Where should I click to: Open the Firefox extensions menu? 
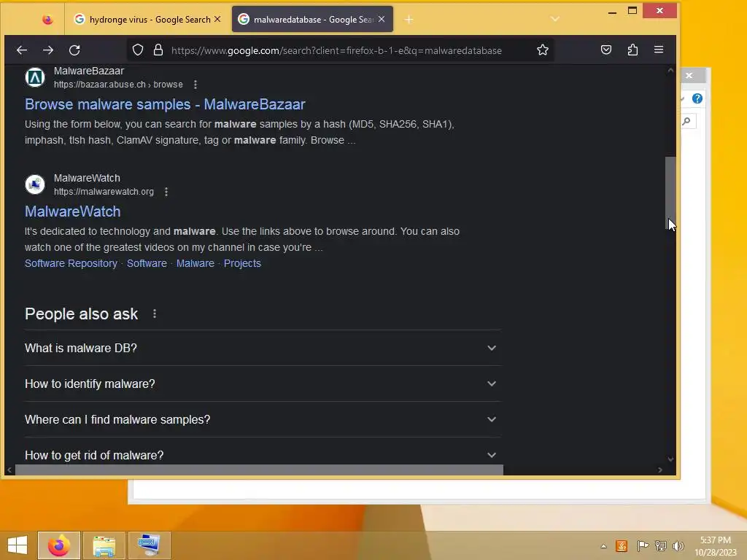632,50
